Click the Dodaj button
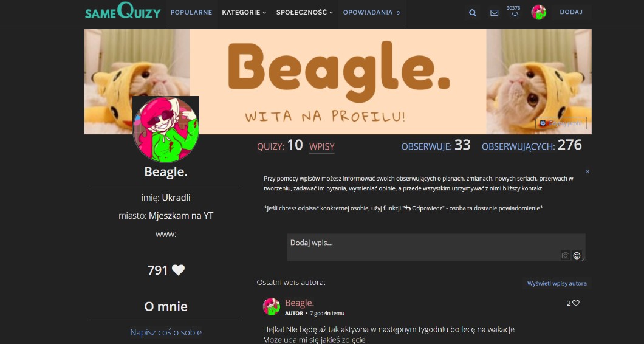The width and height of the screenshot is (644, 344). (x=571, y=12)
